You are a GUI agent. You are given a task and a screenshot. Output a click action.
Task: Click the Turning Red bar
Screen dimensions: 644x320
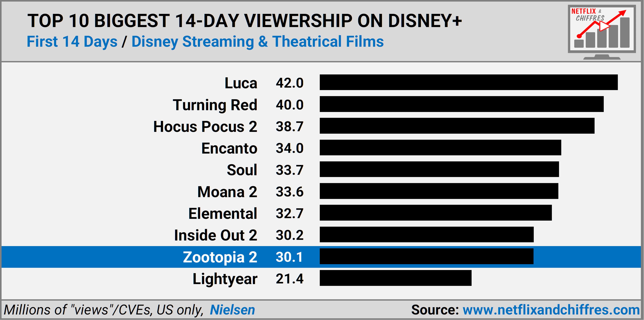461,104
